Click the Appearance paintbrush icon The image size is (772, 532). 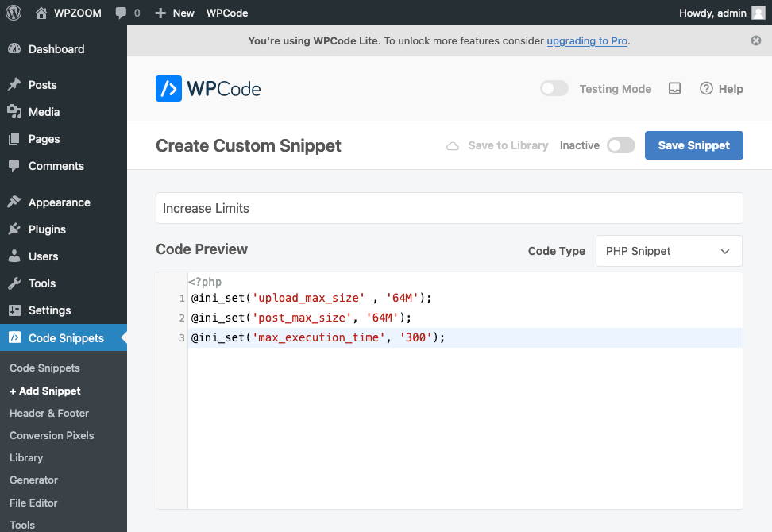[x=14, y=202]
